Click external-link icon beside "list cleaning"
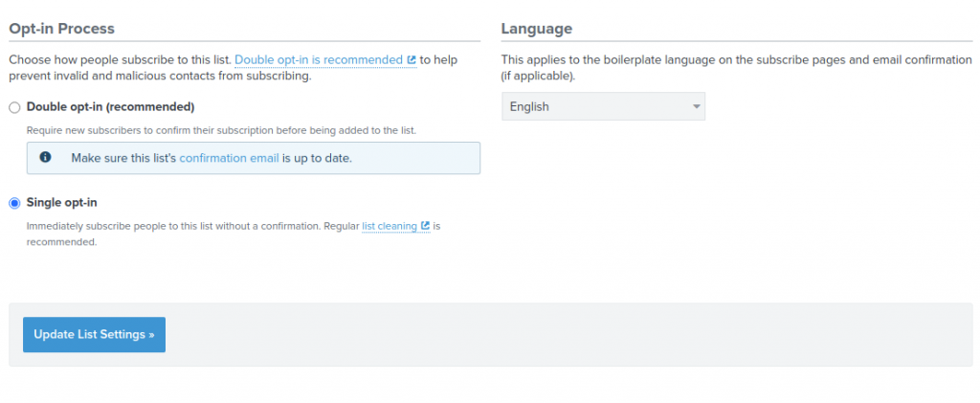The height and width of the screenshot is (403, 980). (426, 226)
